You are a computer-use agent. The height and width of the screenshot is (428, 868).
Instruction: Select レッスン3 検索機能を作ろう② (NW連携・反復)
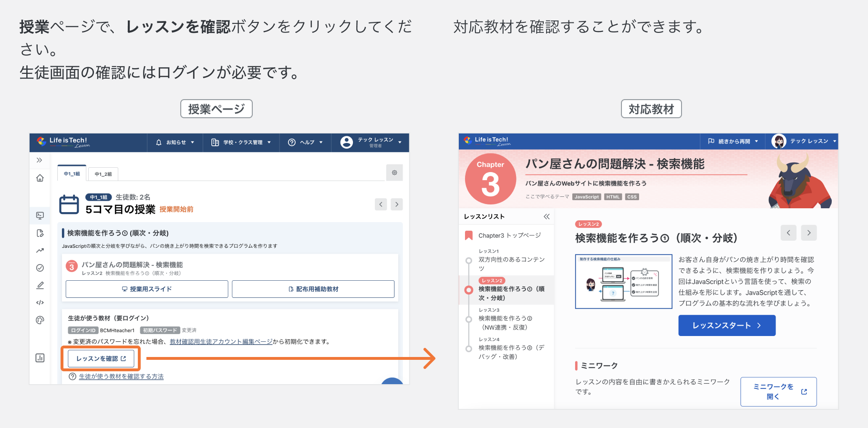point(506,319)
